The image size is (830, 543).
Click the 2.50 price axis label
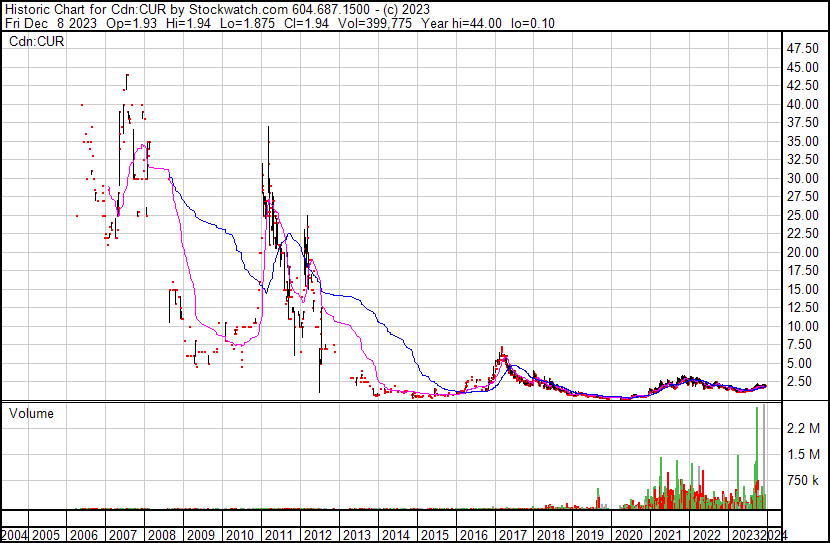(802, 382)
